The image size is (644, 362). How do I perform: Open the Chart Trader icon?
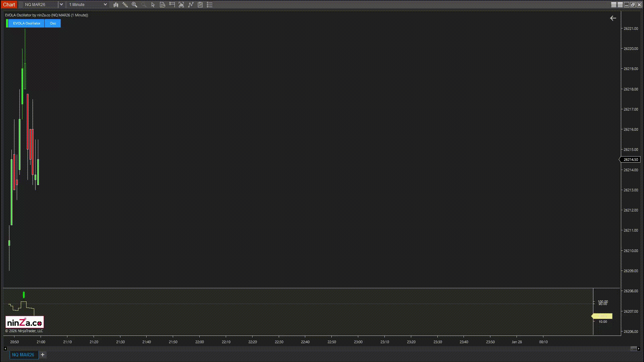(172, 5)
